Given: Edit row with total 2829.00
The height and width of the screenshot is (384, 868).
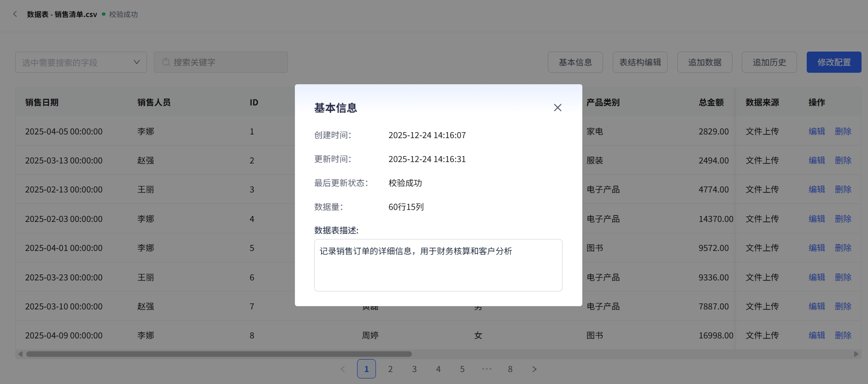Looking at the screenshot, I should pyautogui.click(x=817, y=131).
